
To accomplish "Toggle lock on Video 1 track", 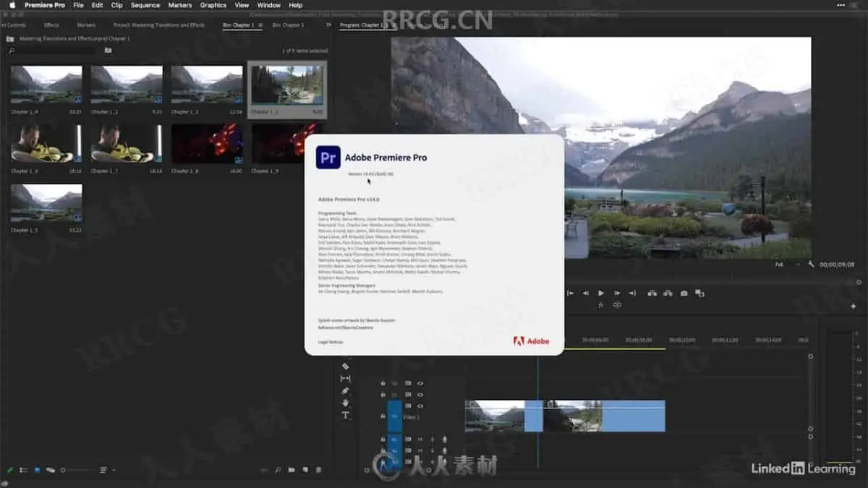I will 383,416.
